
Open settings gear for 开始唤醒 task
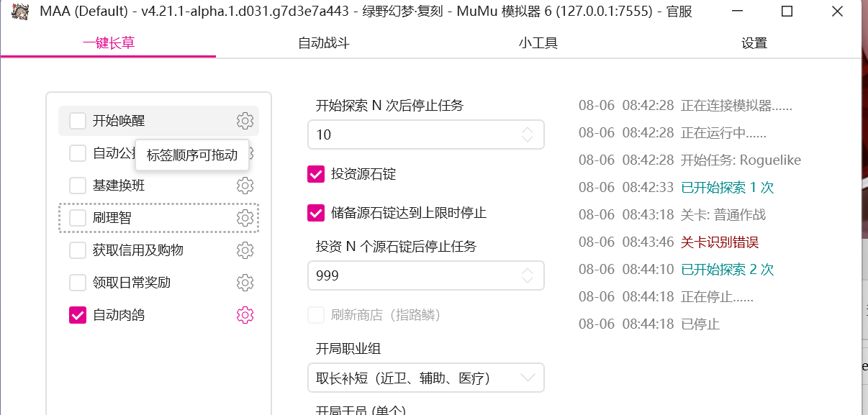click(245, 121)
